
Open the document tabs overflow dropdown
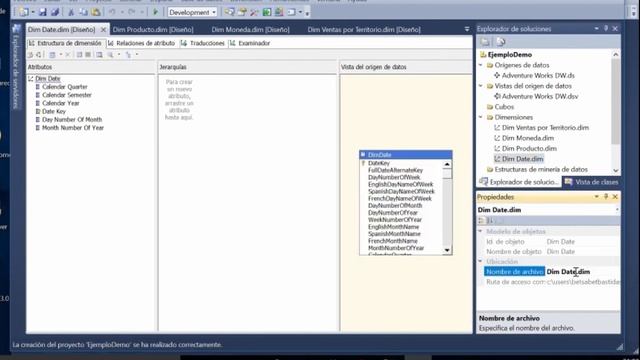point(467,29)
